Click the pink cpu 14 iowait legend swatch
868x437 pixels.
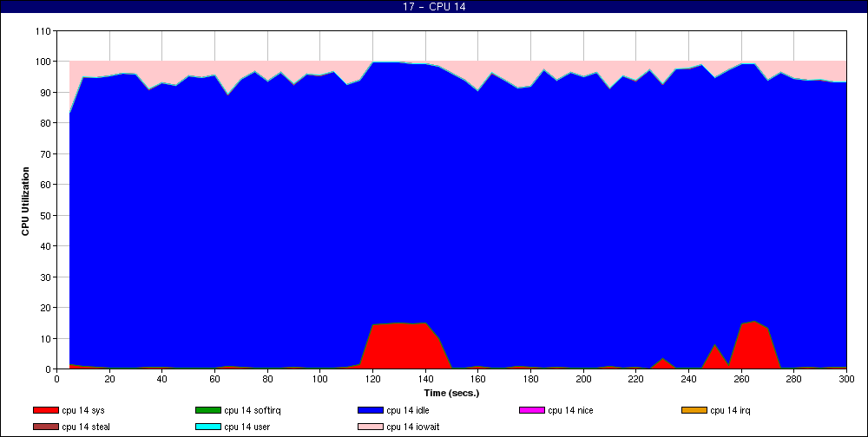click(371, 427)
